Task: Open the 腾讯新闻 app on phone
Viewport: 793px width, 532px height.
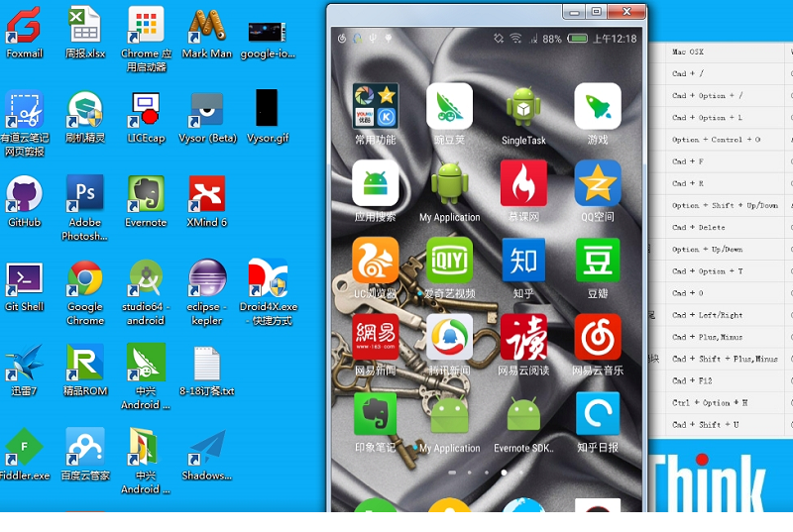Action: click(449, 337)
